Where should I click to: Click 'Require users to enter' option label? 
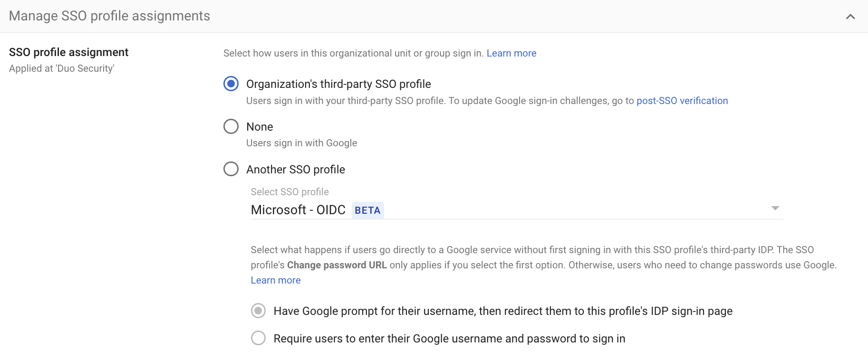click(x=449, y=339)
